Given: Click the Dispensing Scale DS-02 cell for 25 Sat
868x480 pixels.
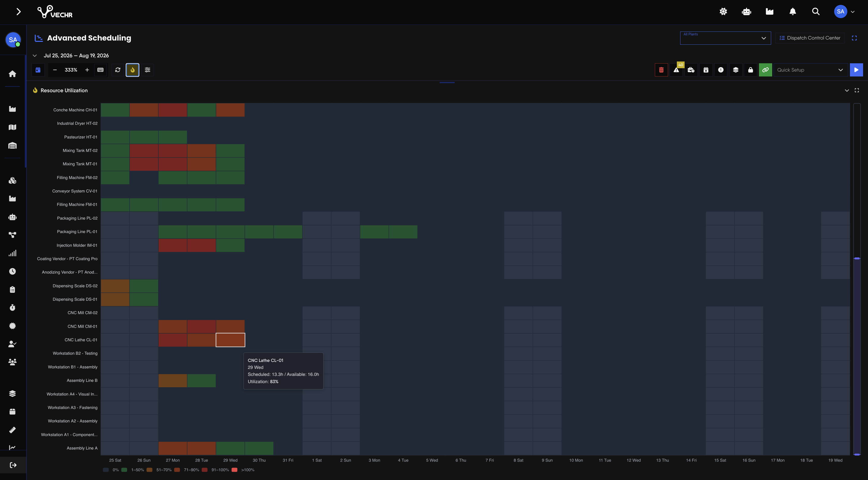Looking at the screenshot, I should pos(115,286).
